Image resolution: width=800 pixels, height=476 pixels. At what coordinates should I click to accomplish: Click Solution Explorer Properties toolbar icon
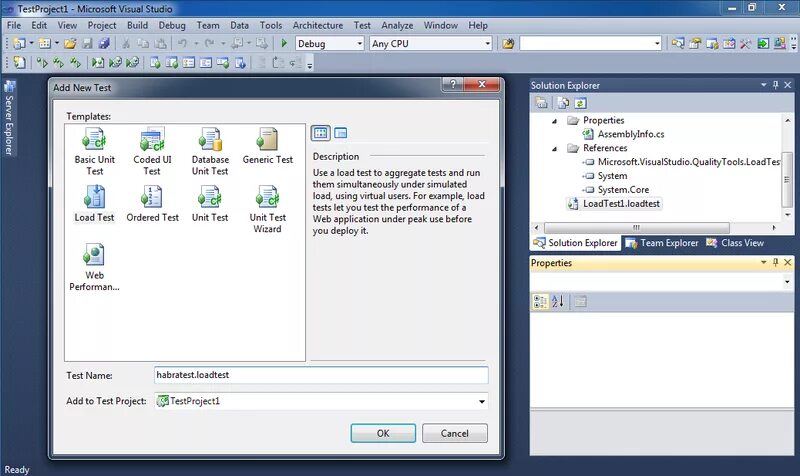click(x=541, y=104)
